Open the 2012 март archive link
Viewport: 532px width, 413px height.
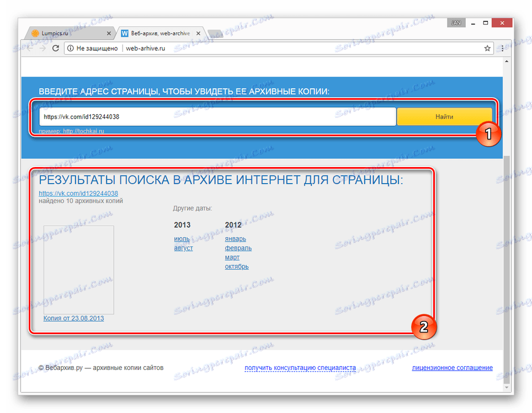point(232,258)
